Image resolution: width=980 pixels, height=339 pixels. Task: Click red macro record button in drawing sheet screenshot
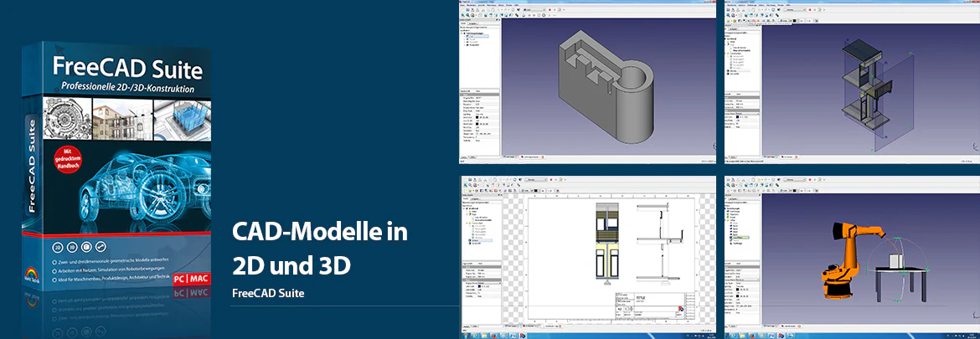point(550,180)
